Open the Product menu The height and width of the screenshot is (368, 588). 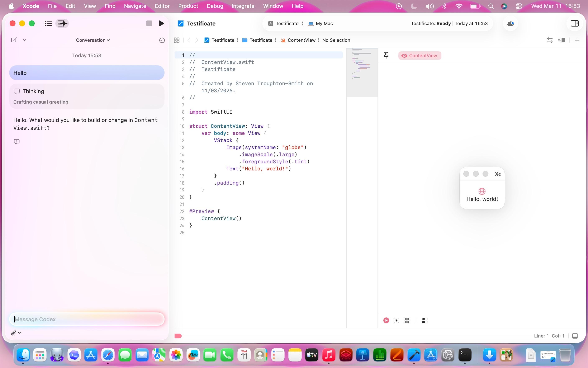click(188, 6)
